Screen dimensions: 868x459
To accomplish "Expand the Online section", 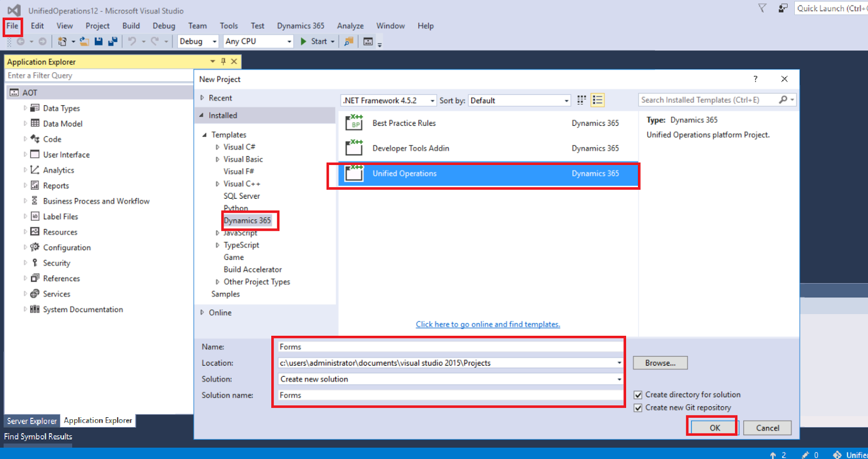I will click(x=202, y=313).
